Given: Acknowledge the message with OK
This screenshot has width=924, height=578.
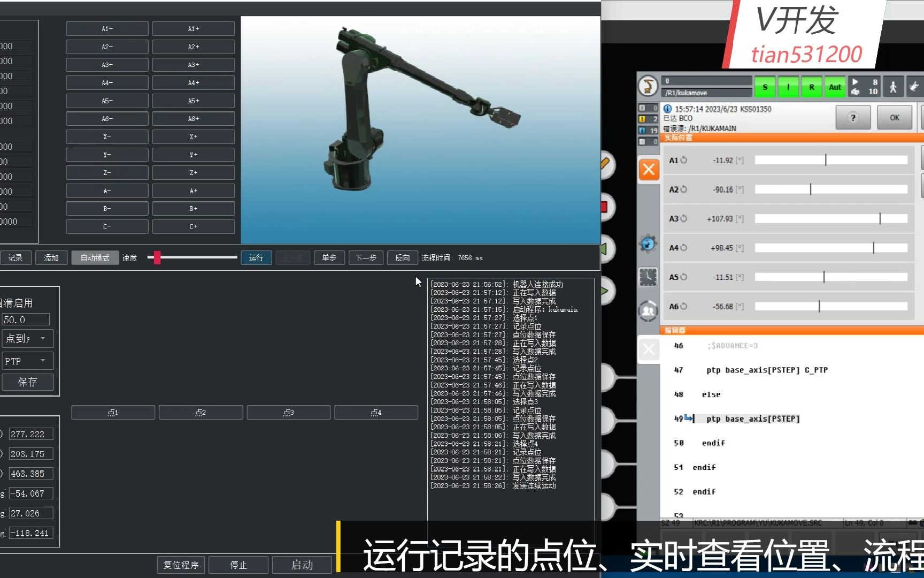Looking at the screenshot, I should (895, 117).
